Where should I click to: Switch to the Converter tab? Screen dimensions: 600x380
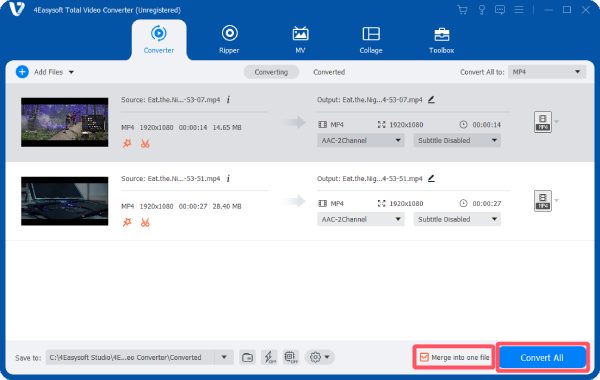(159, 39)
